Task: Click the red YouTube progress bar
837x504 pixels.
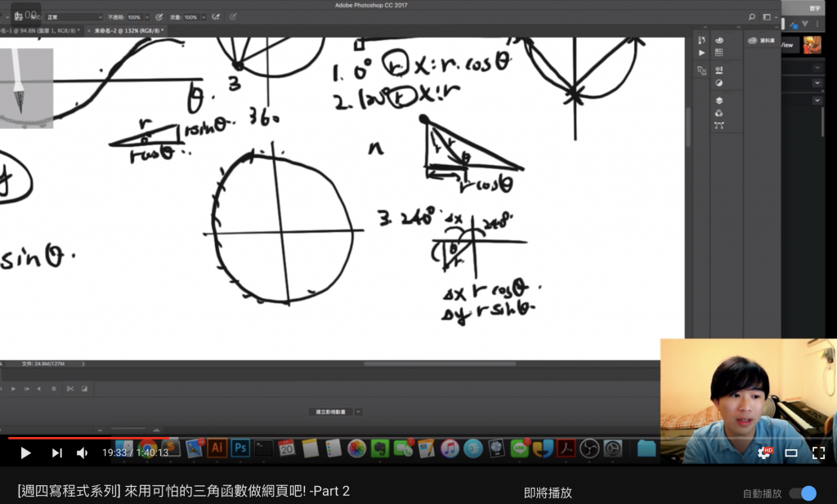Action: (88, 439)
